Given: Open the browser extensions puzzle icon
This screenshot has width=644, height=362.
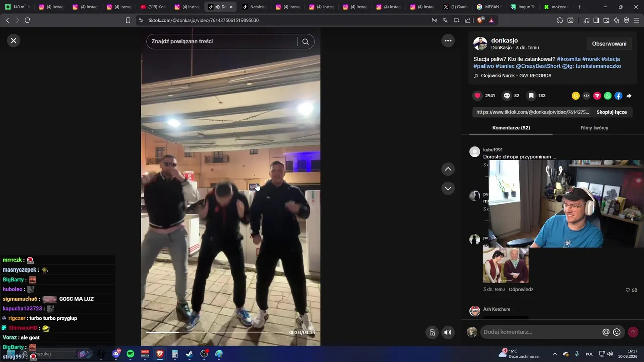Looking at the screenshot, I should 560,20.
